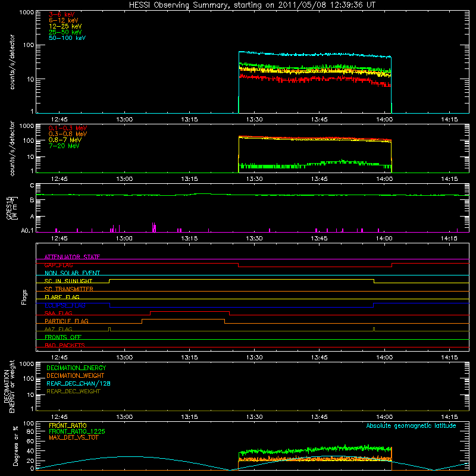Click counts/s/detector axis label of MeV plot
This screenshot has width=476, height=476.
coord(12,148)
